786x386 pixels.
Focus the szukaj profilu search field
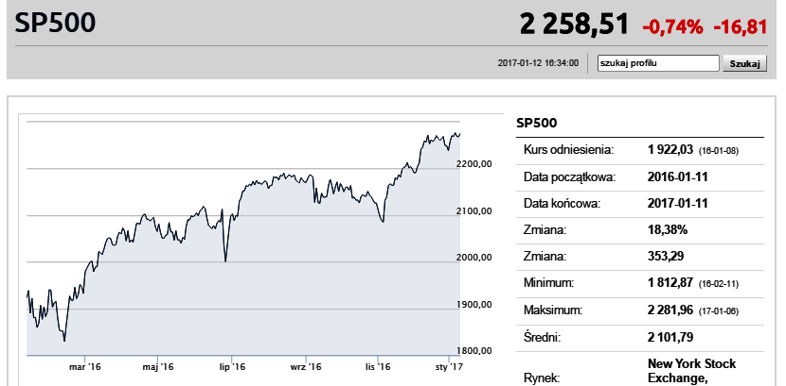(x=658, y=64)
